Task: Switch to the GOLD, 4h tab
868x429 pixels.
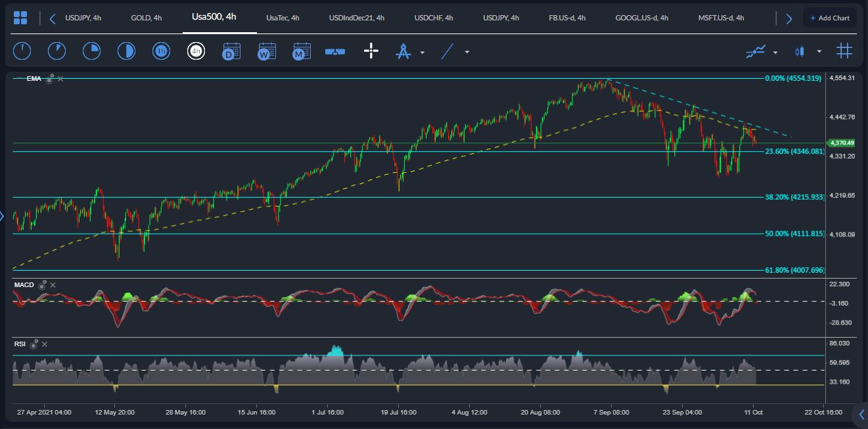Action: pos(147,18)
